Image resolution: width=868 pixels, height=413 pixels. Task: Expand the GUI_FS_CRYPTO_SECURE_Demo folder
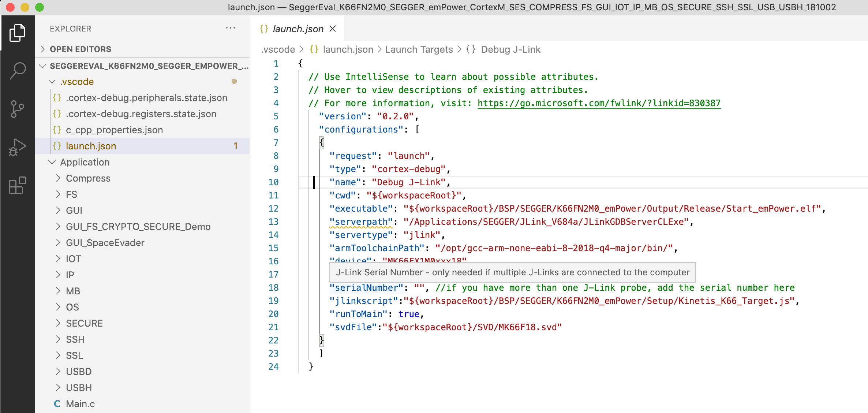(58, 227)
